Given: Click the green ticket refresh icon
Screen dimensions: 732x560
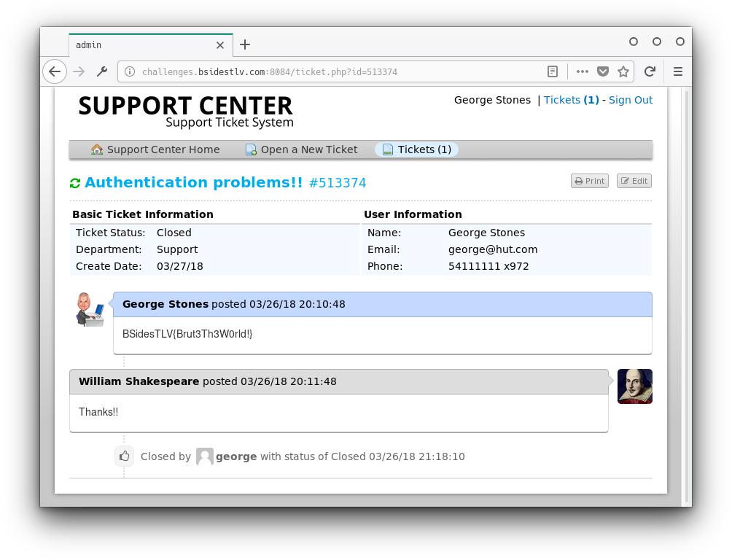Looking at the screenshot, I should (x=75, y=183).
